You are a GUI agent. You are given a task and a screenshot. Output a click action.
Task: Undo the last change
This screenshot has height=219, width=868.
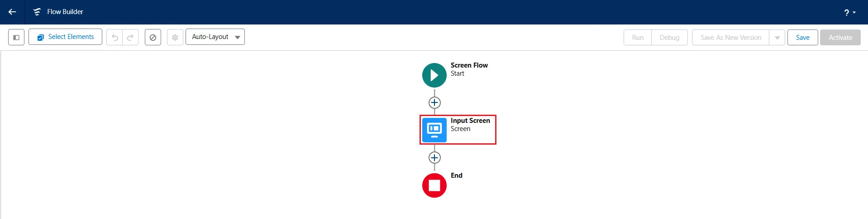(x=115, y=37)
